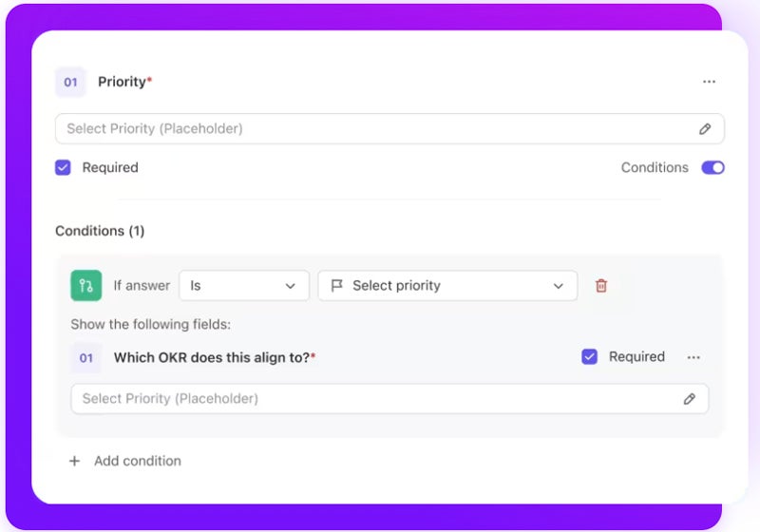Image resolution: width=760 pixels, height=532 pixels.
Task: Click the Add condition button
Action: point(137,461)
